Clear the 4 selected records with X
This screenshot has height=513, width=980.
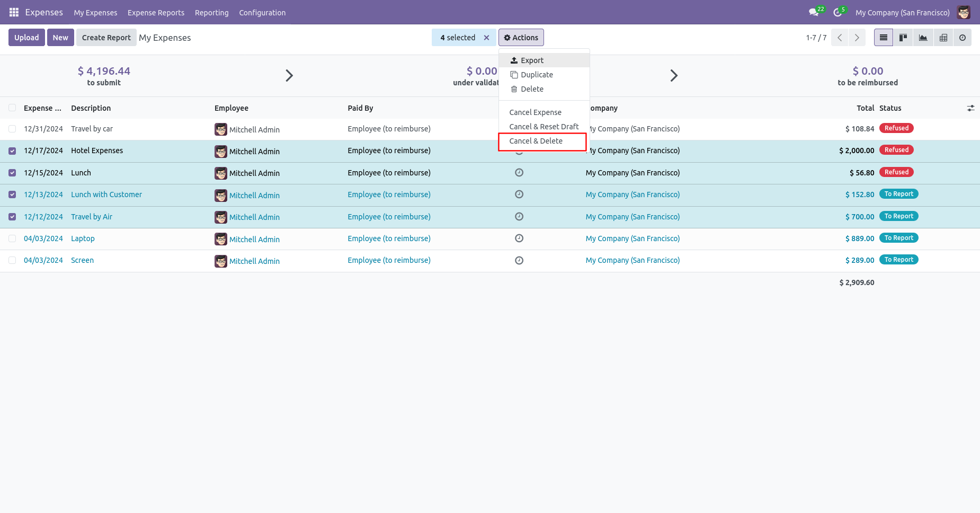pyautogui.click(x=486, y=38)
